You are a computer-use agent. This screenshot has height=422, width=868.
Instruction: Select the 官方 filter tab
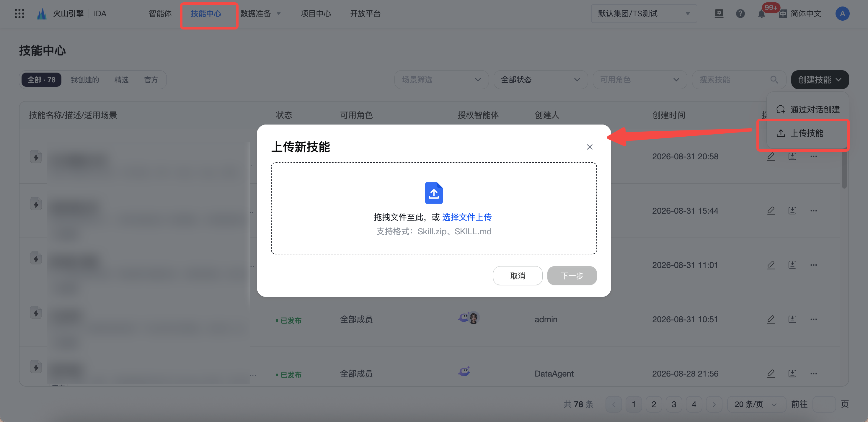(x=151, y=80)
